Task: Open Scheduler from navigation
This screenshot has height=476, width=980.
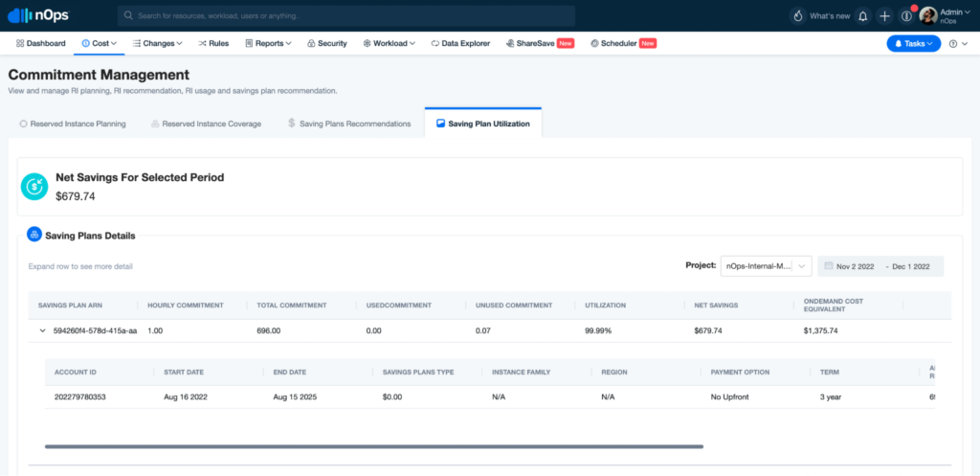Action: pyautogui.click(x=623, y=44)
